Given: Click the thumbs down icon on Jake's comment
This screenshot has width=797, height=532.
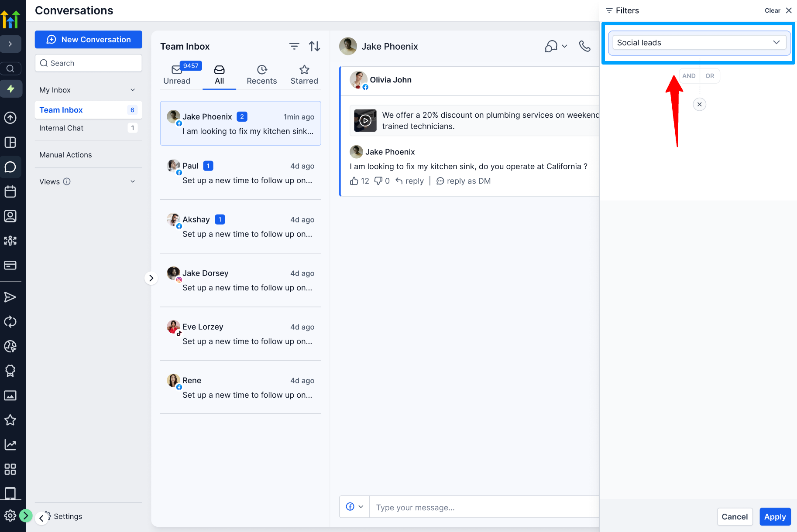Looking at the screenshot, I should [x=378, y=181].
